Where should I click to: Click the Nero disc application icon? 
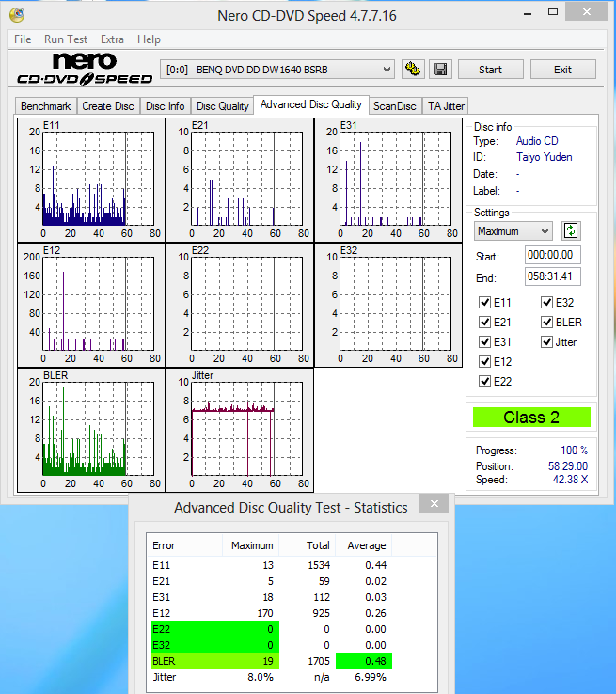[17, 15]
